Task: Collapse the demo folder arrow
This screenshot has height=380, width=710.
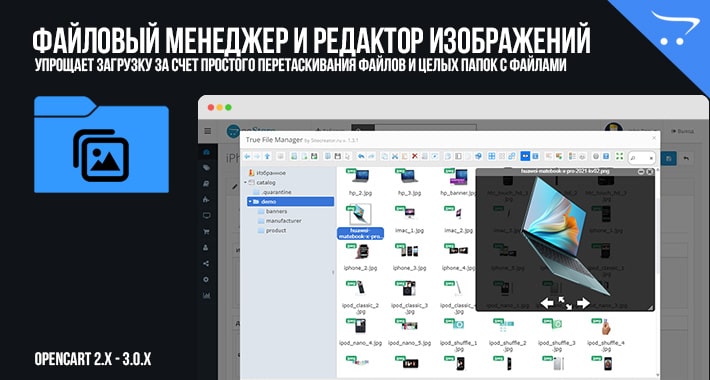Action: click(250, 202)
